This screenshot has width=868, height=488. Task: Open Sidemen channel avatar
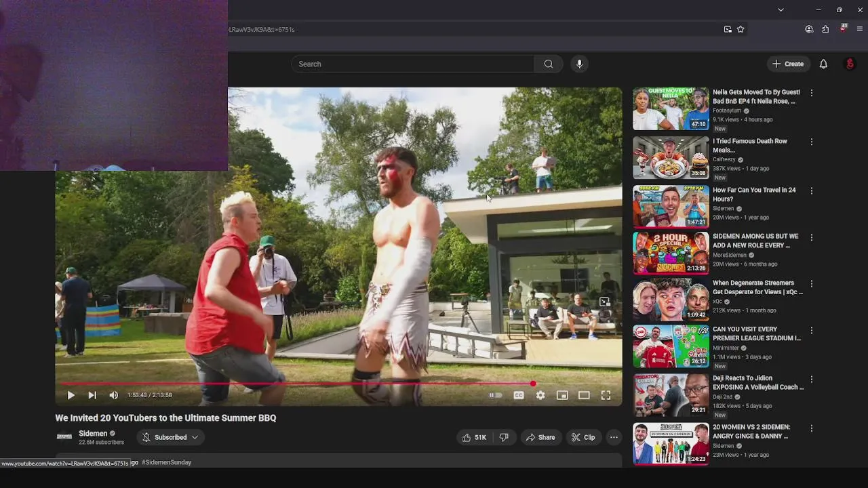tap(64, 437)
